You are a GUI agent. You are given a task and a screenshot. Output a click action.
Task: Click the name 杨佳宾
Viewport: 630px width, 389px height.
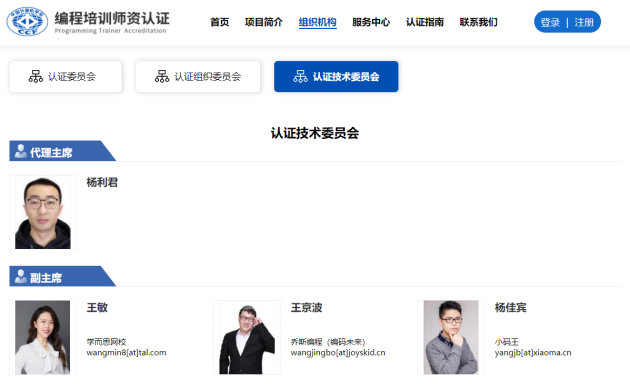pos(511,308)
